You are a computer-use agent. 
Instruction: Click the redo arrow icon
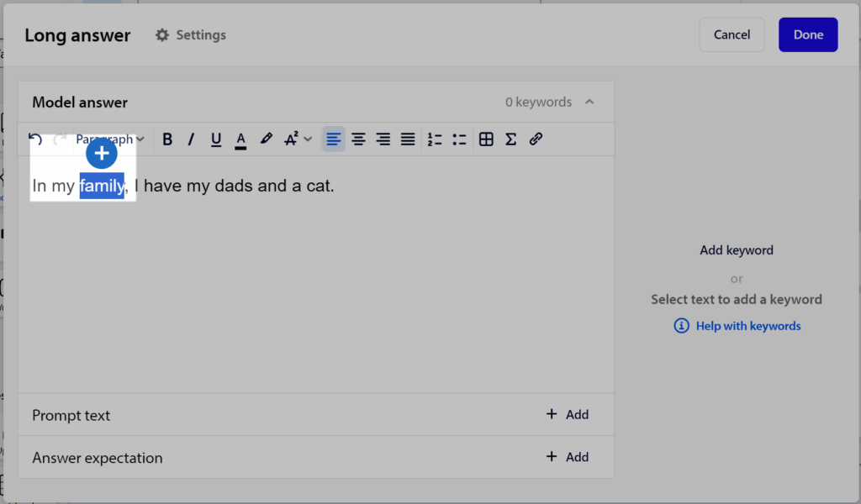(x=60, y=139)
